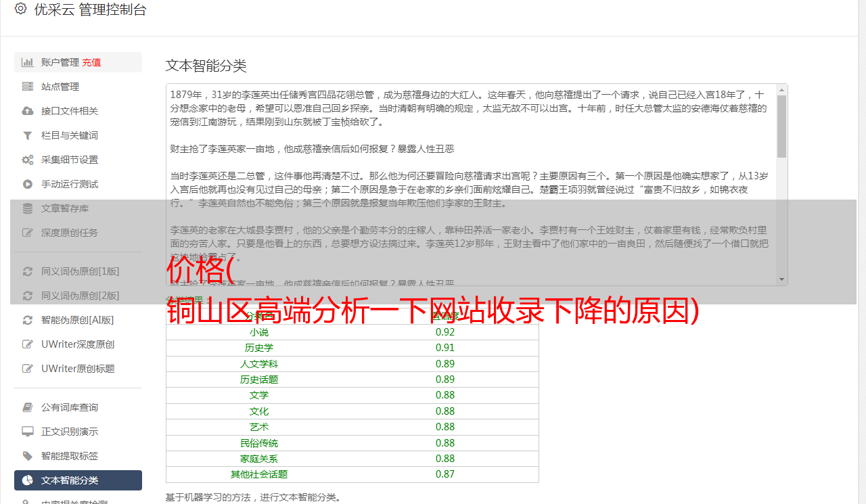Click the pie chart icon for 文本智能分类
866x504 pixels.
click(x=28, y=480)
